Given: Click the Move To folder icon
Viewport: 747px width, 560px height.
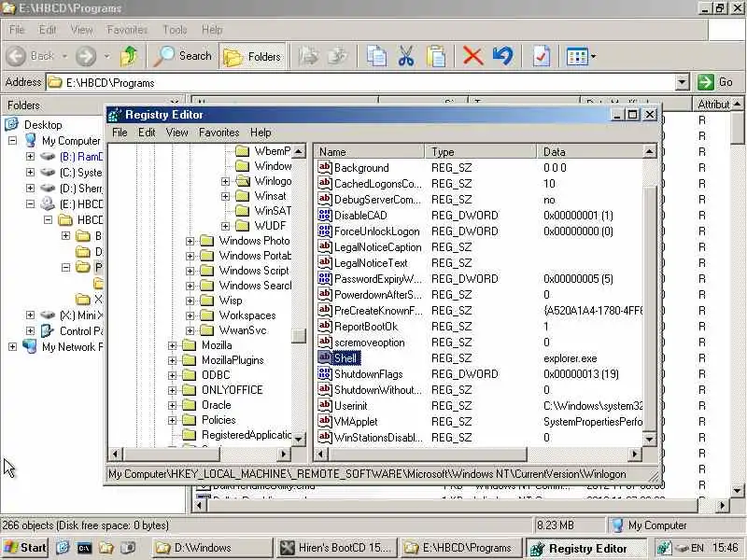Looking at the screenshot, I should 309,56.
